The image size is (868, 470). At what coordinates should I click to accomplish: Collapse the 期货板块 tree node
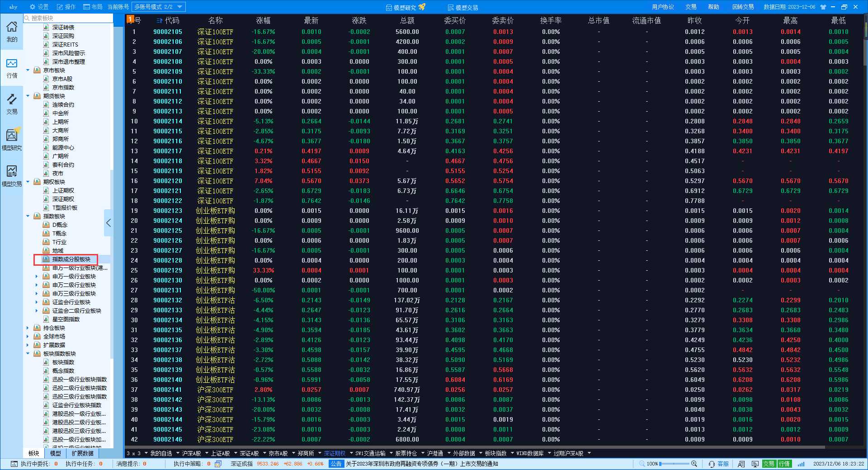(28, 96)
